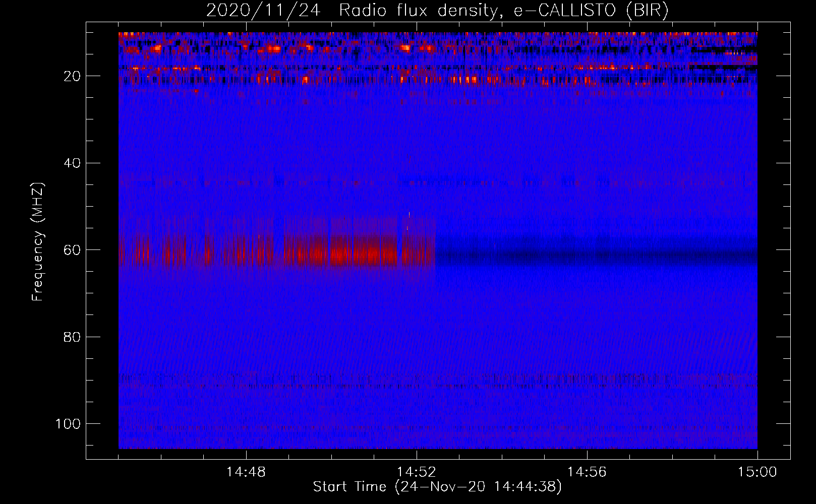The width and height of the screenshot is (816, 504).
Task: Click the '15:00' time tick label
Action: coord(757,472)
